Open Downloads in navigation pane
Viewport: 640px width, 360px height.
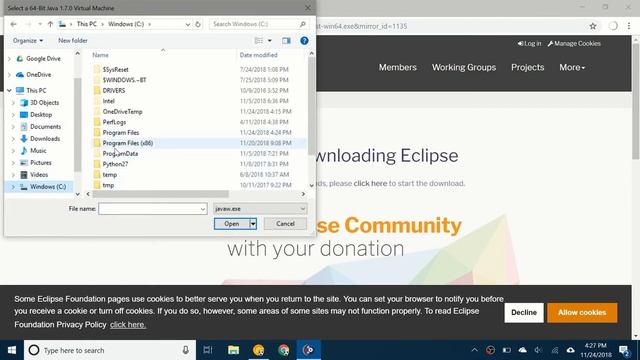(x=44, y=139)
